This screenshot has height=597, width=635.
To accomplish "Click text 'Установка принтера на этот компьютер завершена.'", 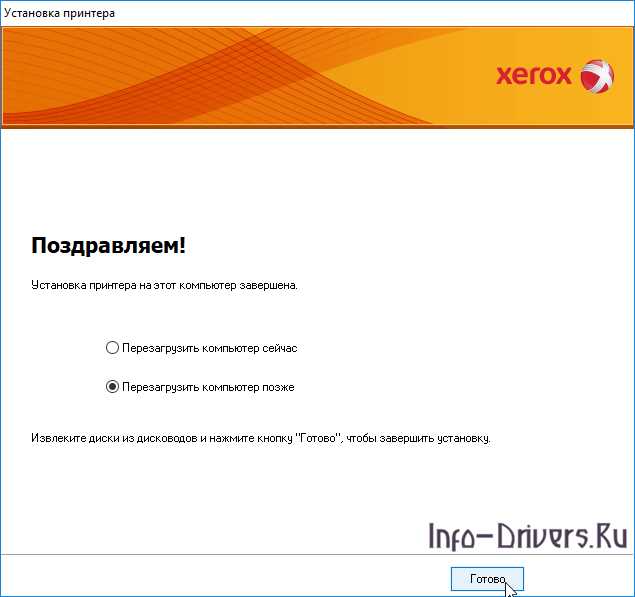I will click(164, 285).
